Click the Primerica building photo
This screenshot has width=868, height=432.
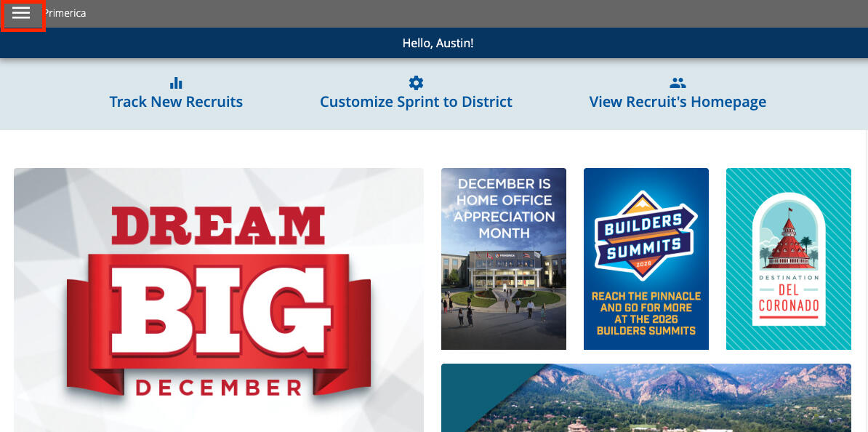point(504,296)
